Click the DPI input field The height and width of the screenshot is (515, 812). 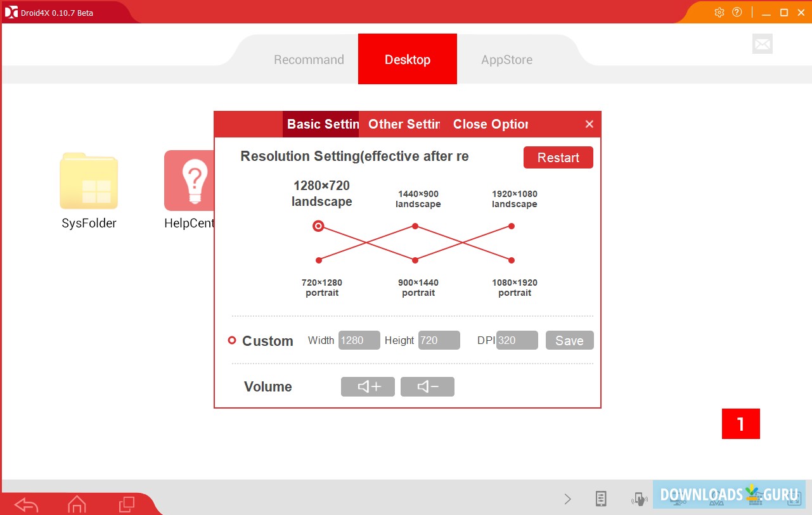[517, 340]
